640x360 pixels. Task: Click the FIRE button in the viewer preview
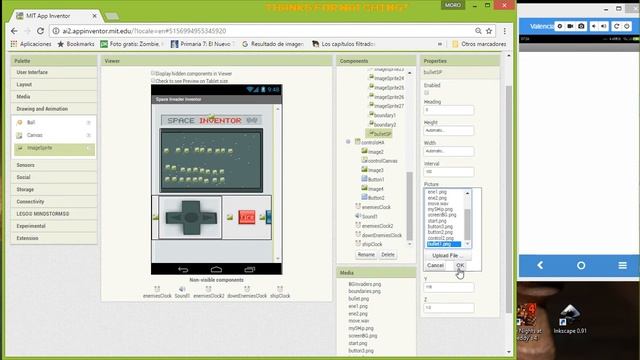[247, 217]
